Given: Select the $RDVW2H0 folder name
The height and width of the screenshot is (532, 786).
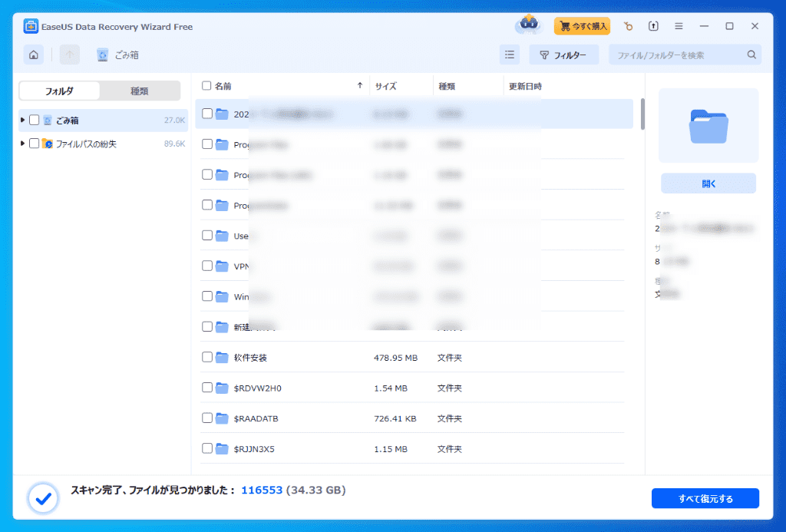Looking at the screenshot, I should tap(258, 388).
